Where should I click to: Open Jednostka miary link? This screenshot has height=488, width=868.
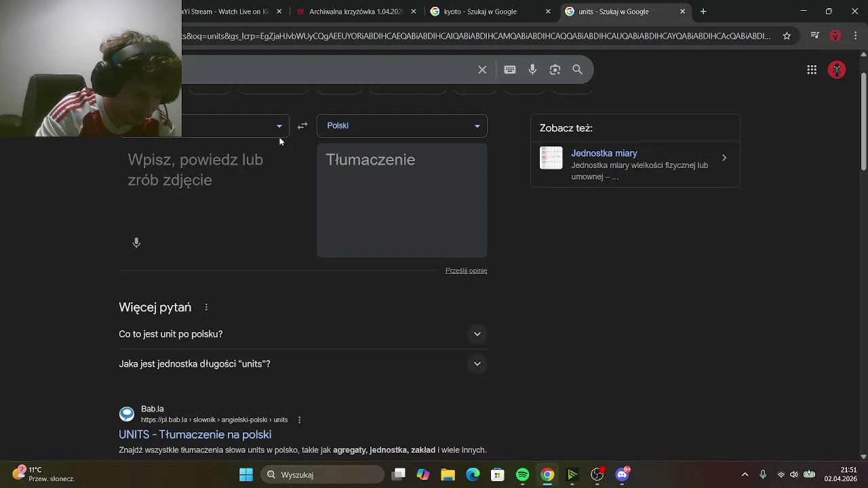click(604, 153)
